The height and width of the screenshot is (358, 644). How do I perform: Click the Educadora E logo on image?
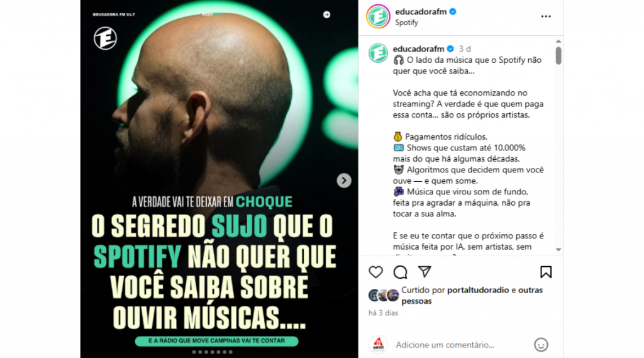105,38
